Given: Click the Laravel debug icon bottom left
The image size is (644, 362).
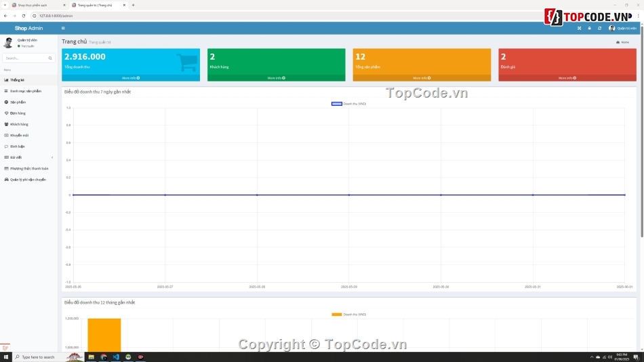Looking at the screenshot, I should click(5, 348).
